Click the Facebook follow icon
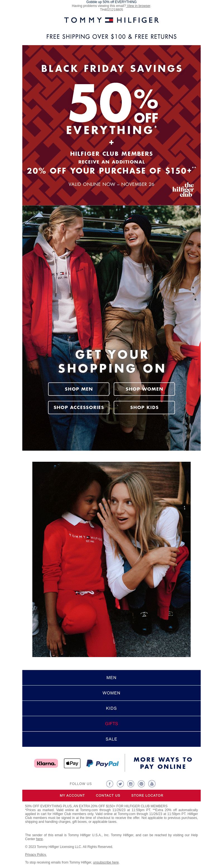223x868 pixels. click(x=110, y=783)
